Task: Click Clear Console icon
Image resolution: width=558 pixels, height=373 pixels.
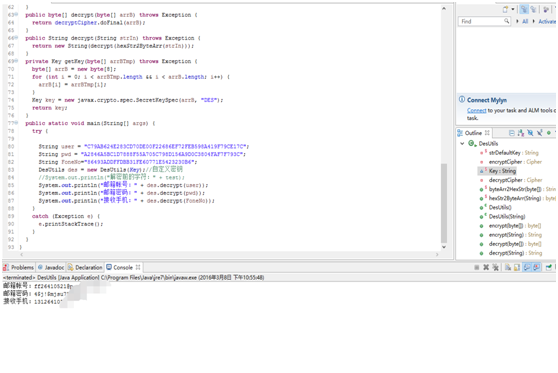Action: [x=507, y=267]
